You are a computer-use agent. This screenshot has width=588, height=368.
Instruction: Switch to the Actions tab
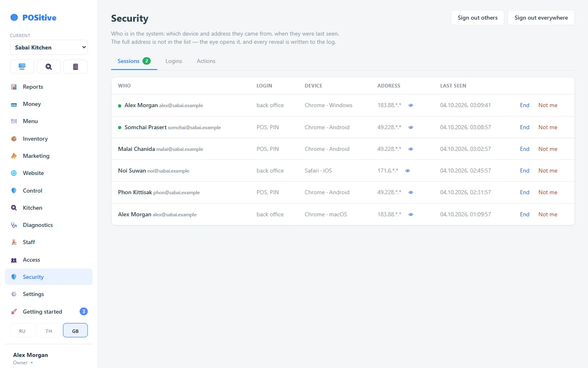click(206, 61)
